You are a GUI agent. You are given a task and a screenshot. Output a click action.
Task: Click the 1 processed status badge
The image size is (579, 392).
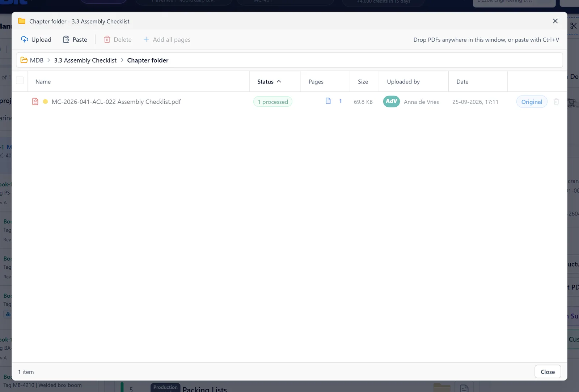tap(273, 102)
